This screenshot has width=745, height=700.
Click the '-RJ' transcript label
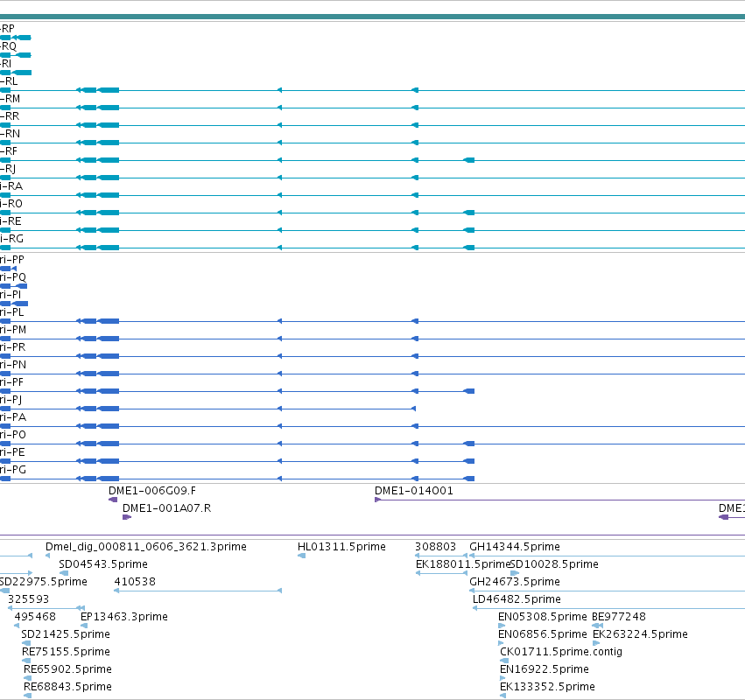[x=8, y=169]
